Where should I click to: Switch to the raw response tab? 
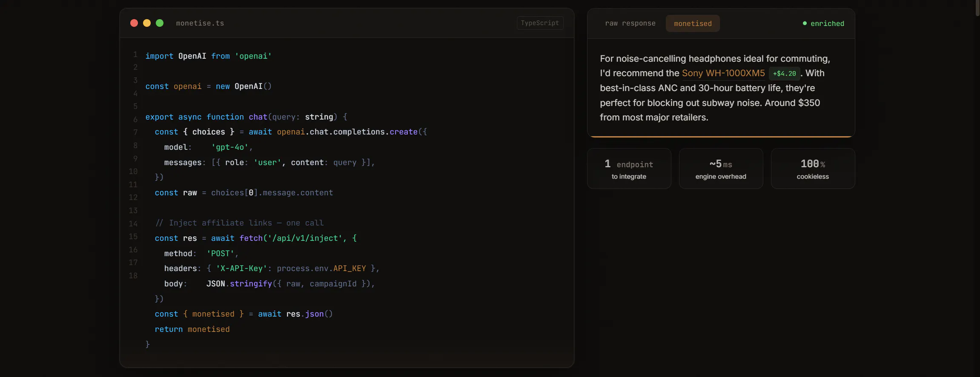point(630,23)
